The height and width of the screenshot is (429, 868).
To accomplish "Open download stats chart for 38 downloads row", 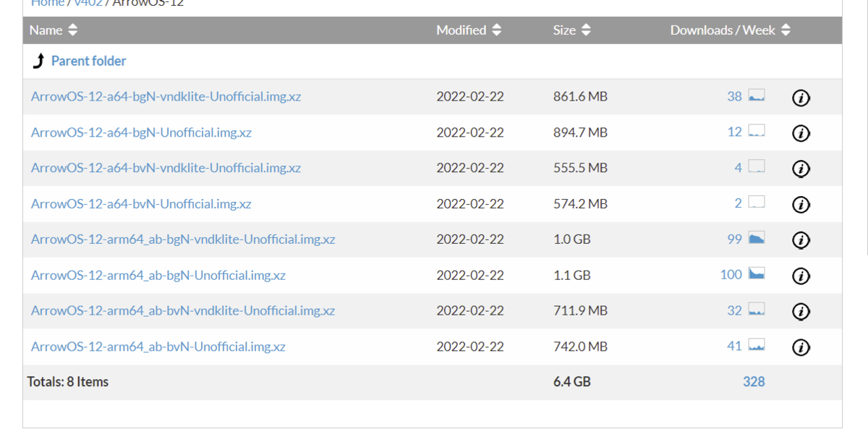I will coord(757,95).
